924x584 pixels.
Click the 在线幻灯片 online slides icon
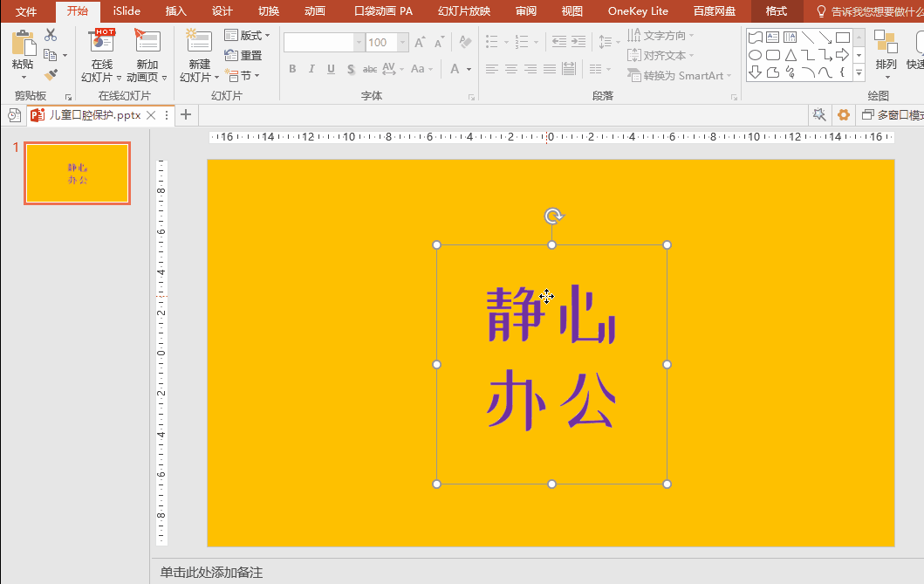(x=101, y=42)
